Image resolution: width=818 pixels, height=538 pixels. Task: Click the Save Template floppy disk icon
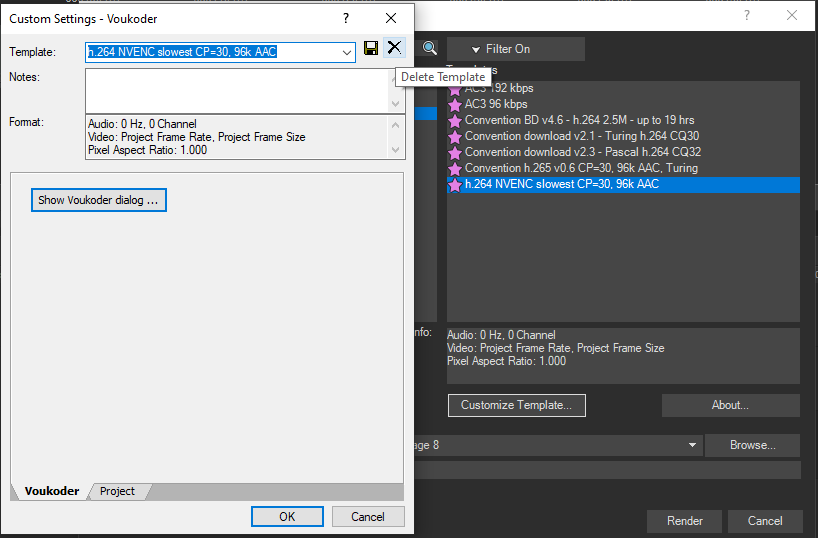click(371, 48)
